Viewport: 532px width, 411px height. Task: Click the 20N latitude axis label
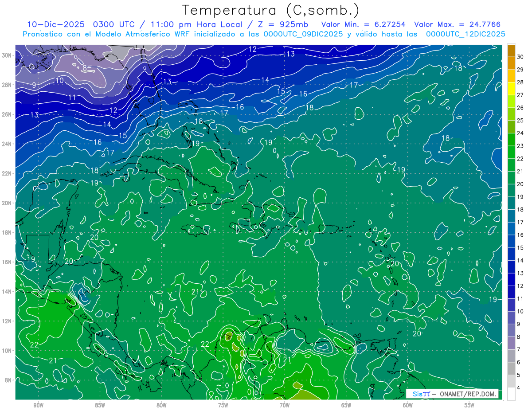(8, 203)
